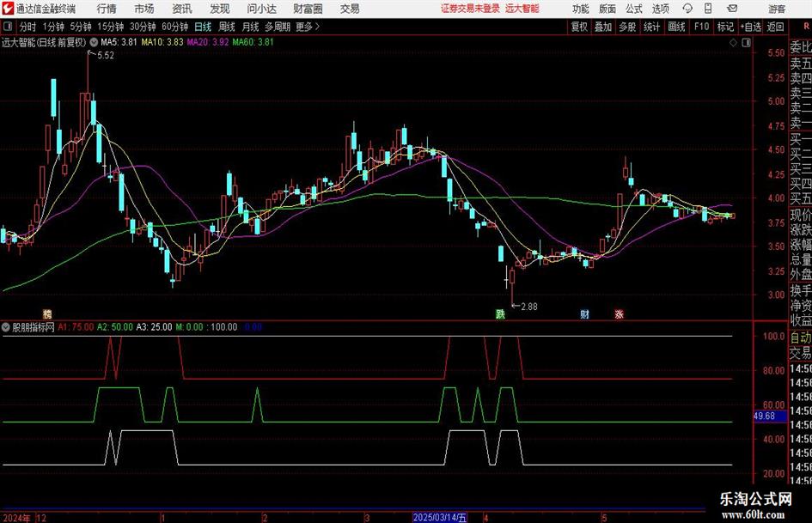The image size is (812, 523).
Task: Open the mobile phone icon in title bar
Action: point(708,9)
